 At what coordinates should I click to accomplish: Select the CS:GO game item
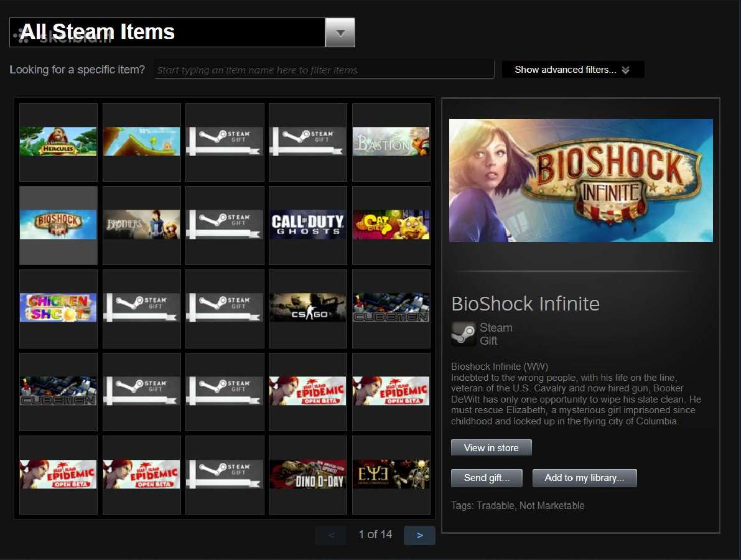coord(307,308)
